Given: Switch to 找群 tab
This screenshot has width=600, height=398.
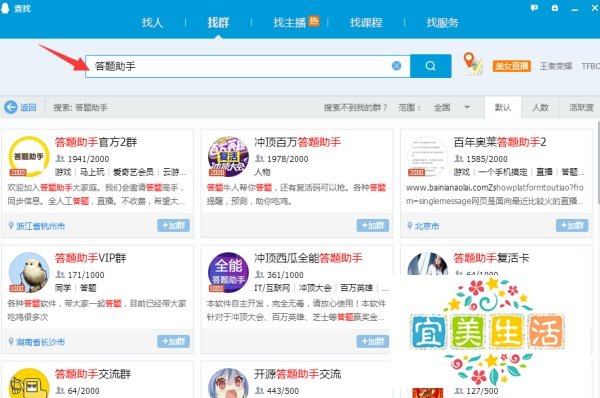Looking at the screenshot, I should tap(218, 23).
